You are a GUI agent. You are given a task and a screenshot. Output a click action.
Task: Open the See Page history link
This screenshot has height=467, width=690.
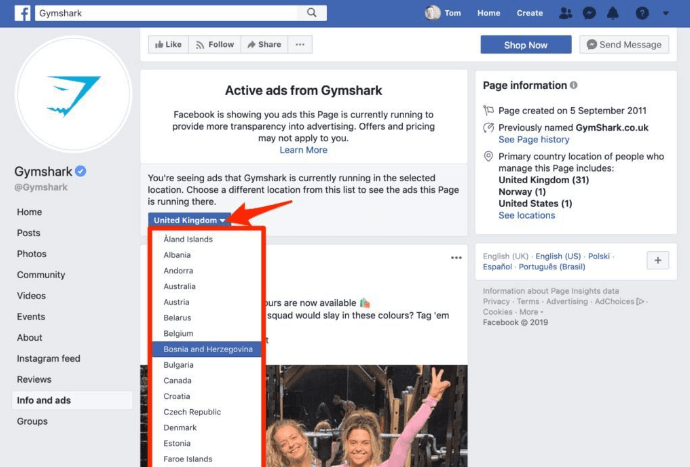pyautogui.click(x=534, y=139)
